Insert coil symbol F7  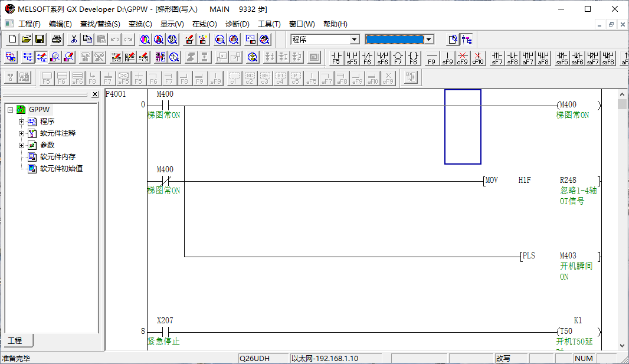(398, 58)
